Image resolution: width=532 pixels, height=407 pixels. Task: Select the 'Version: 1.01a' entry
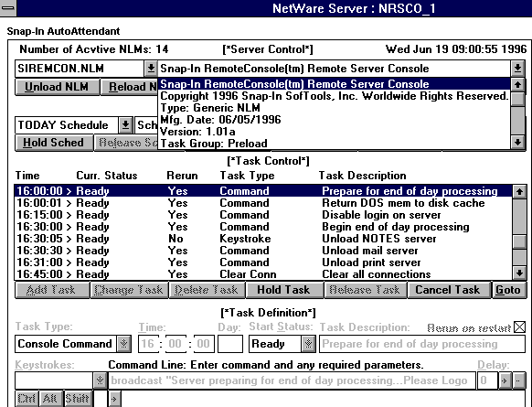click(335, 132)
